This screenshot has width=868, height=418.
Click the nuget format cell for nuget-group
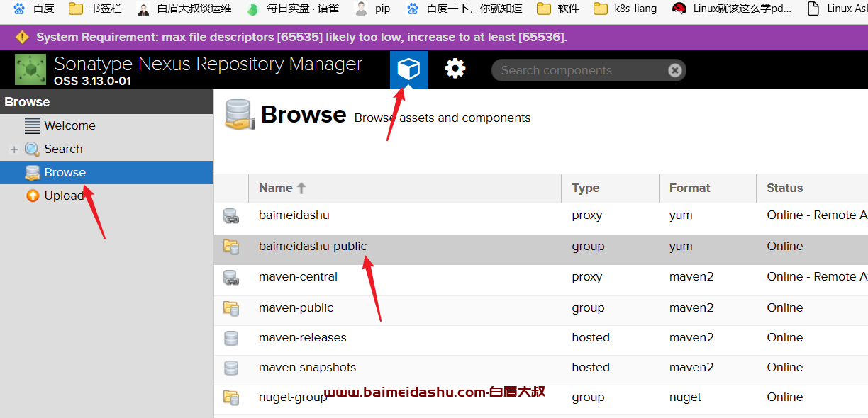tap(685, 397)
